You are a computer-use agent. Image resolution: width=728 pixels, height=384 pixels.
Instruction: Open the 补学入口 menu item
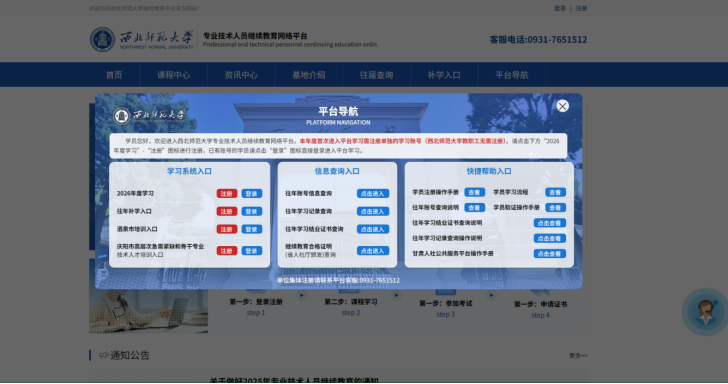(444, 75)
